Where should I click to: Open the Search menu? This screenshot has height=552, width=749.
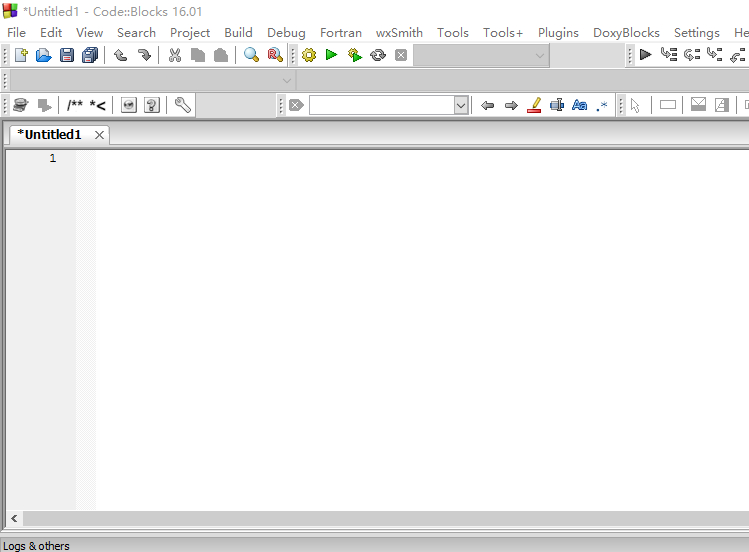point(136,32)
